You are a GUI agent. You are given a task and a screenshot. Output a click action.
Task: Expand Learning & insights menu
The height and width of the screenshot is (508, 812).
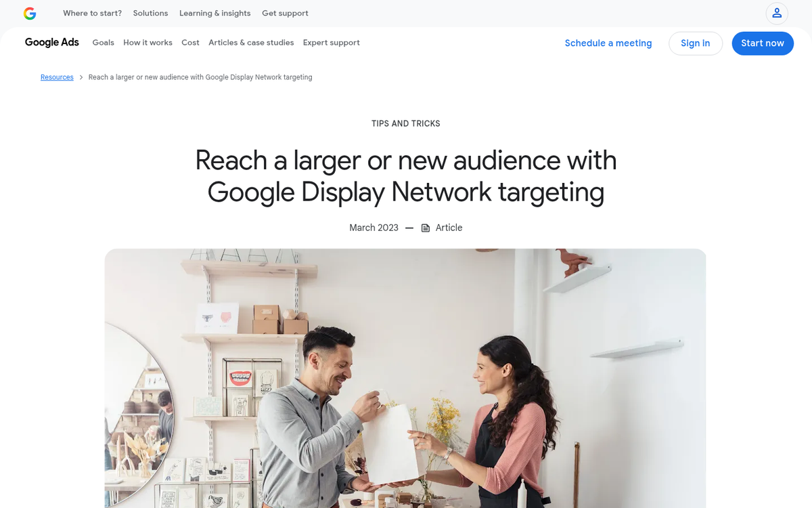[215, 14]
